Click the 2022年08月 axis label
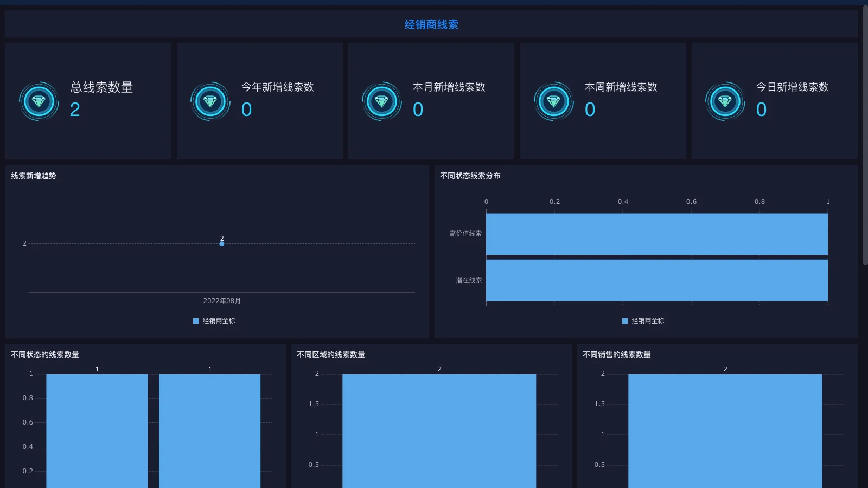Viewport: 868px width, 488px height. click(221, 300)
